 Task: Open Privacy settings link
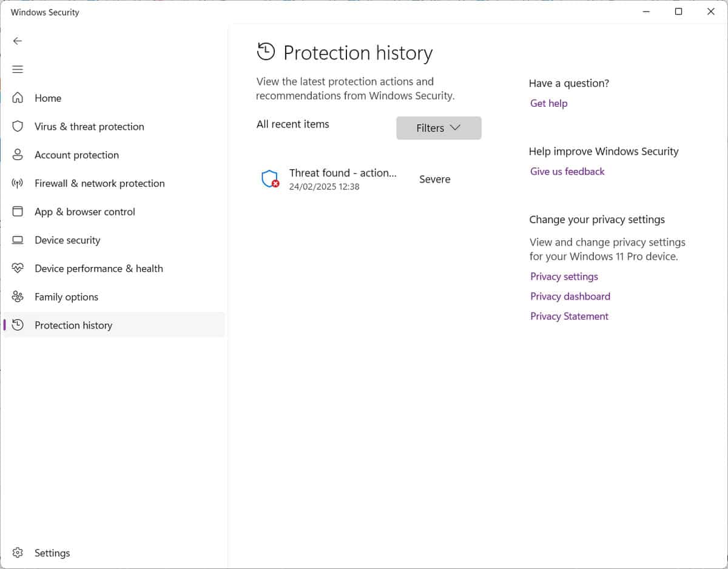pyautogui.click(x=564, y=276)
